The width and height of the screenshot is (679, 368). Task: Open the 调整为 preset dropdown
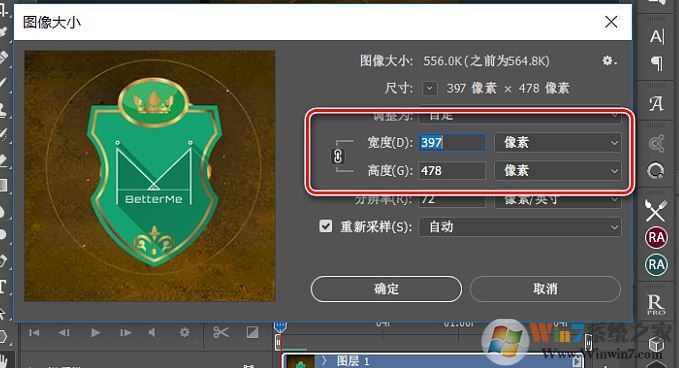pyautogui.click(x=520, y=116)
